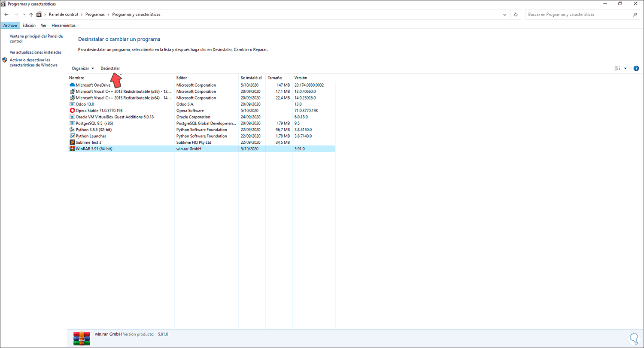Click the change view layout icon

coord(617,68)
